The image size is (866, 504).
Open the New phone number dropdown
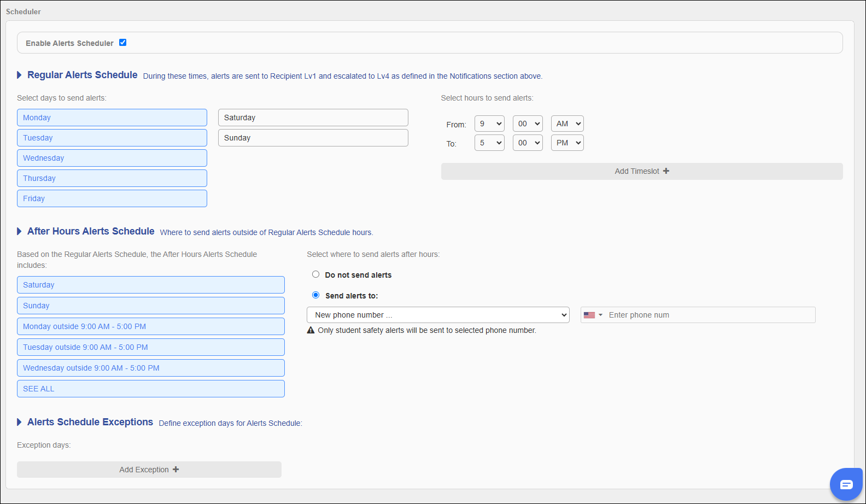[438, 315]
